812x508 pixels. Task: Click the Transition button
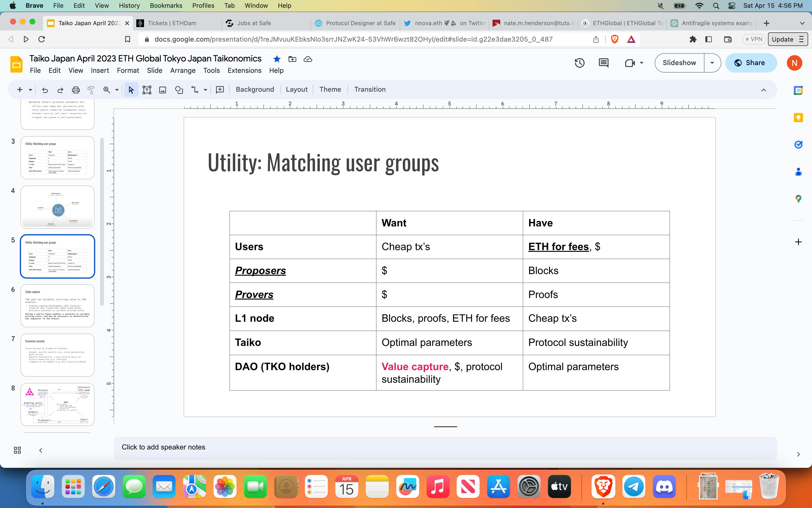[x=370, y=90]
